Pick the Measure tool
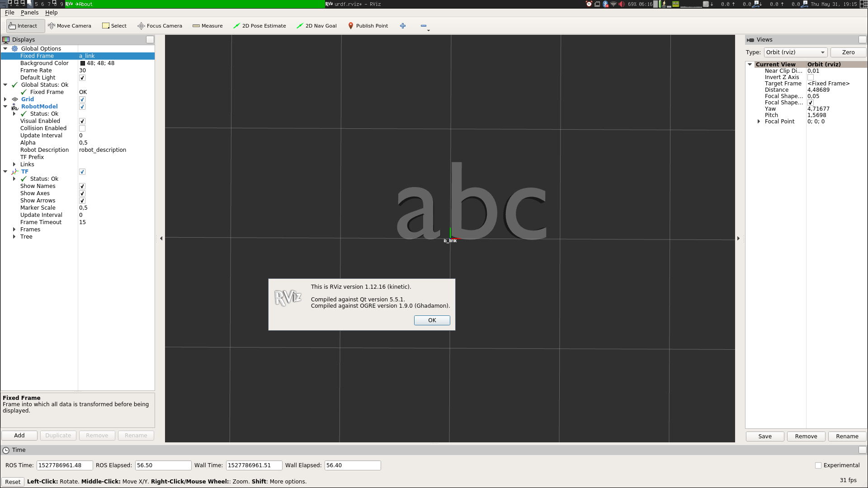The height and width of the screenshot is (488, 868). pyautogui.click(x=208, y=26)
